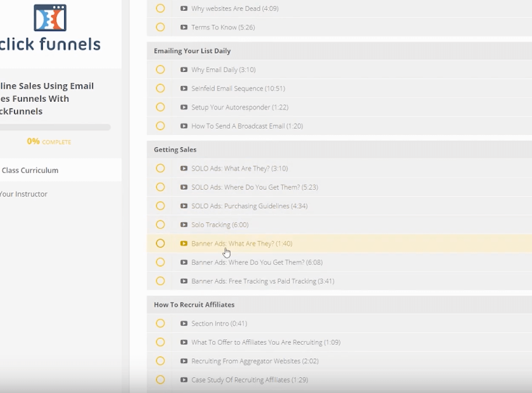
Task: Toggle circle for What To Offer to Affiliates
Action: point(160,342)
